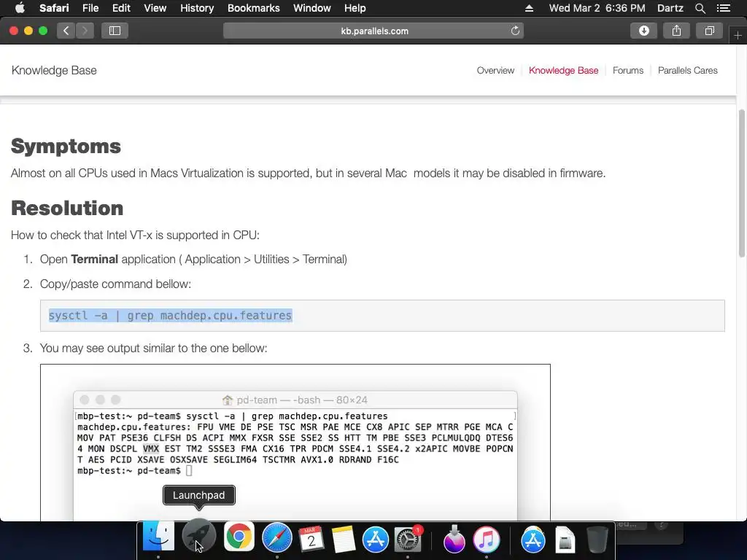Open Calendar from the Dock
Screen dimensions: 747x560
point(311,539)
